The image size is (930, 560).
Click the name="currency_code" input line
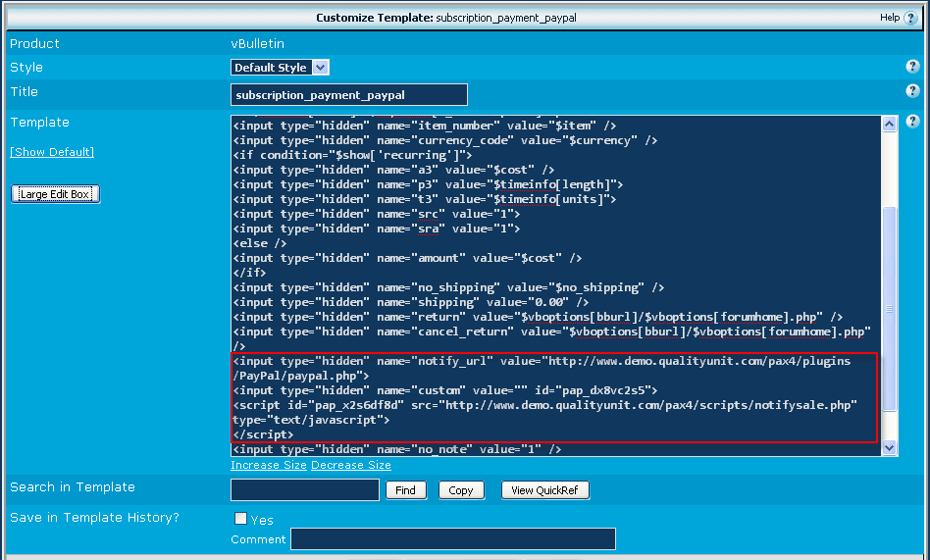(x=444, y=140)
